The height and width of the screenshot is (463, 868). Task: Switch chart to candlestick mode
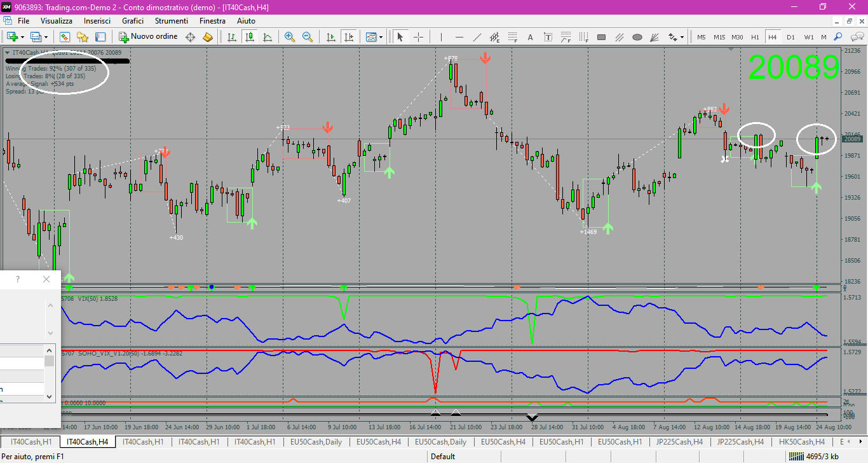click(250, 37)
